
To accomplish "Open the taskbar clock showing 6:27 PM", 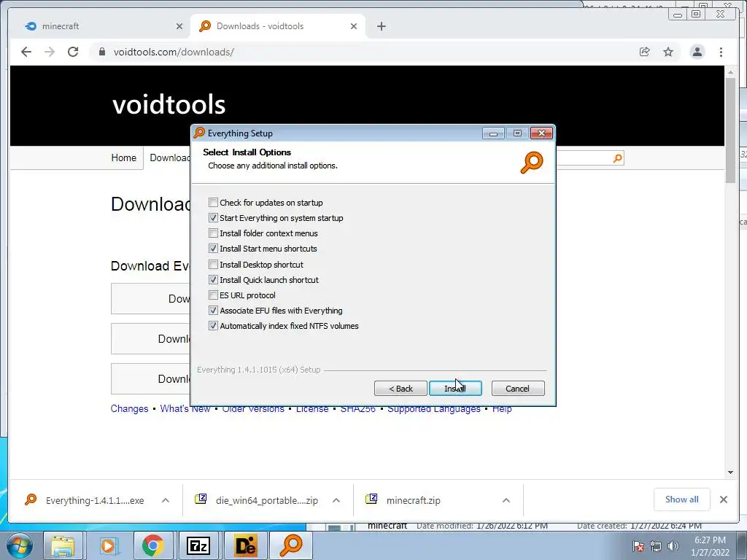I will click(710, 546).
